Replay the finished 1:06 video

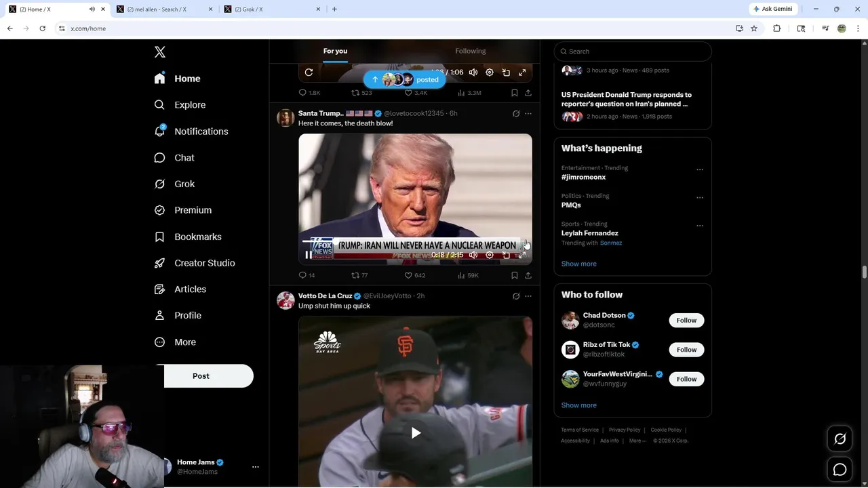(x=309, y=73)
